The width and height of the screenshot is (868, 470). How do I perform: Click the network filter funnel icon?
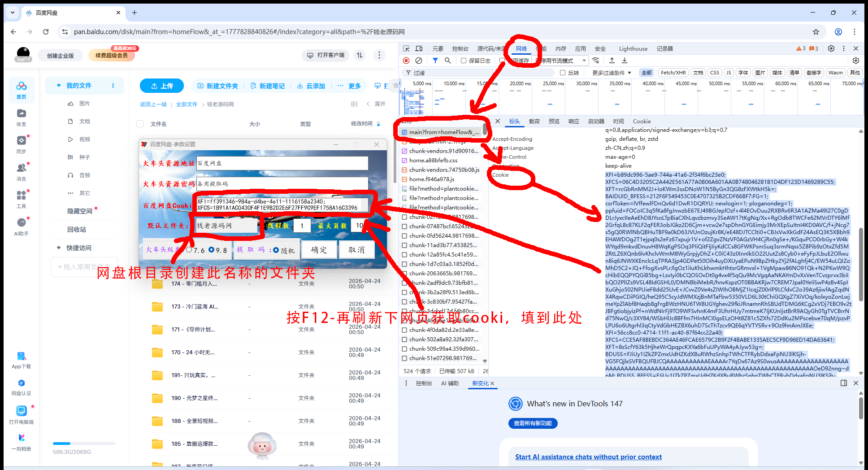pos(435,61)
